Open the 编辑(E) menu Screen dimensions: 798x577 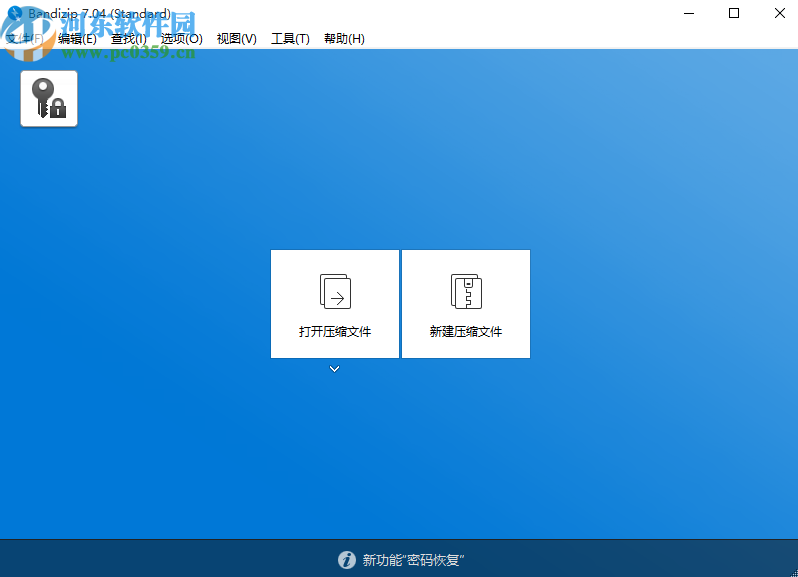pos(77,39)
